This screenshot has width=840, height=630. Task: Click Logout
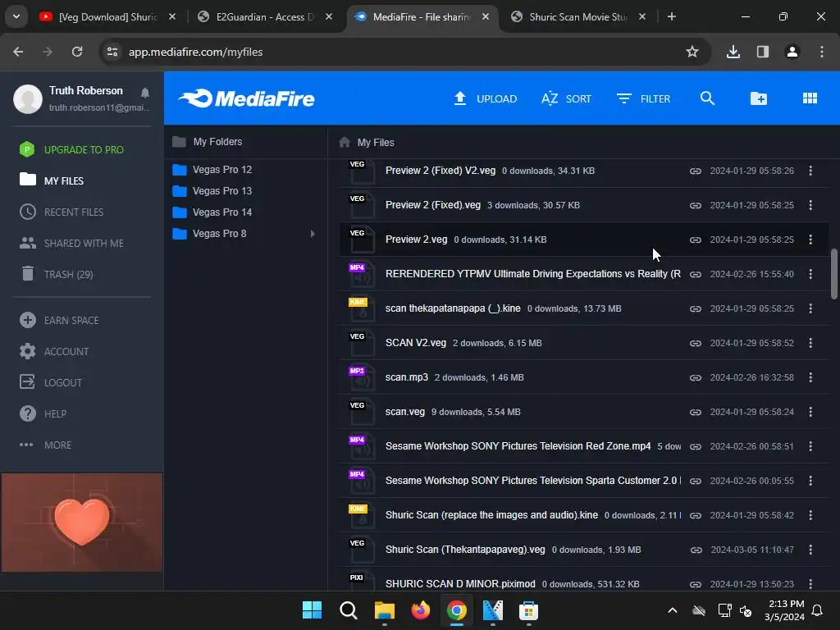[x=51, y=382]
